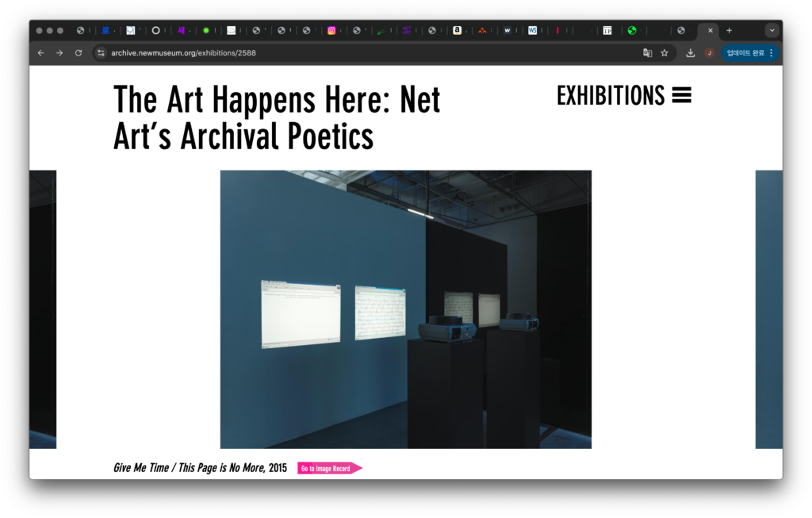Reload the current page
The height and width of the screenshot is (518, 812).
click(x=79, y=53)
